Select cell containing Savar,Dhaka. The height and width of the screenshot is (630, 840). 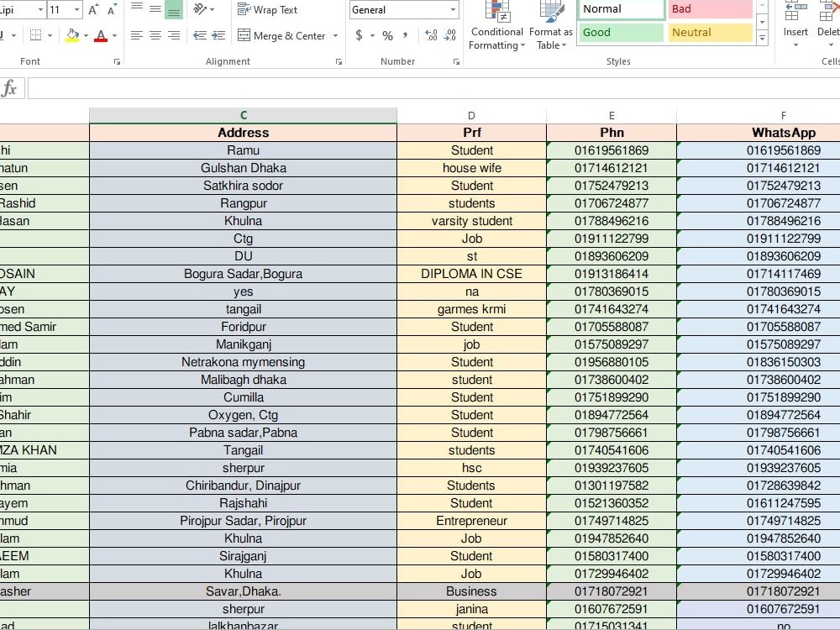coord(244,591)
